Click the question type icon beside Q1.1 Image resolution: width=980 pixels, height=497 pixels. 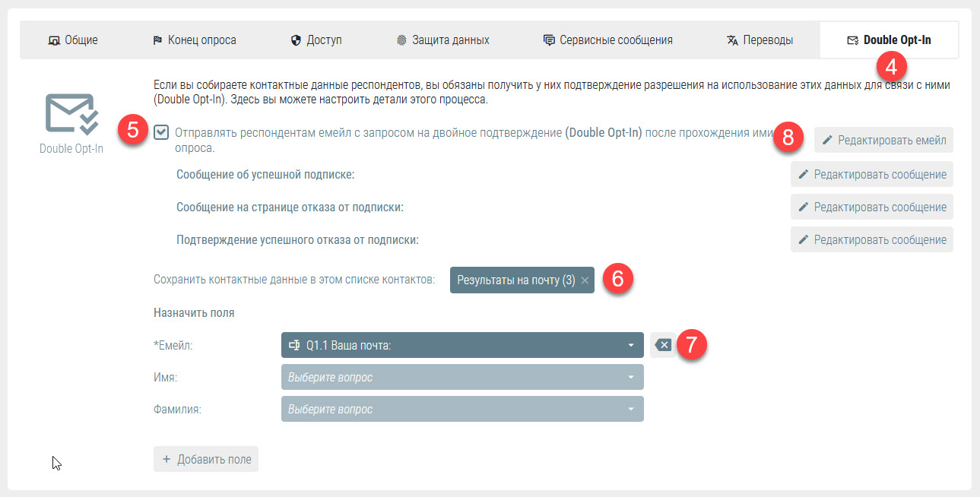(x=294, y=345)
